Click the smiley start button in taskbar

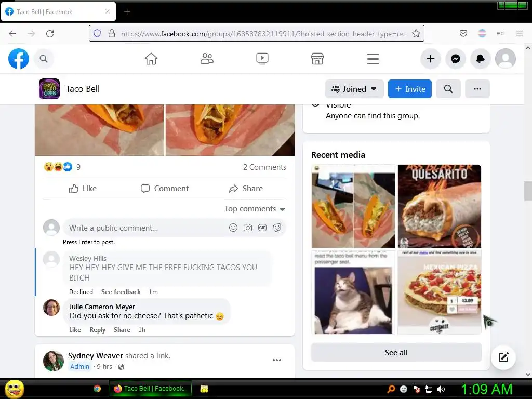[x=14, y=389]
